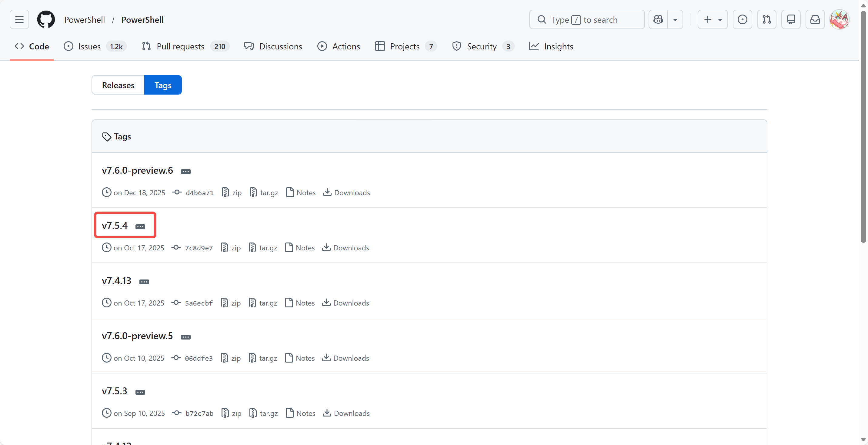Open the repositories icon in header
868x445 pixels.
pos(791,20)
